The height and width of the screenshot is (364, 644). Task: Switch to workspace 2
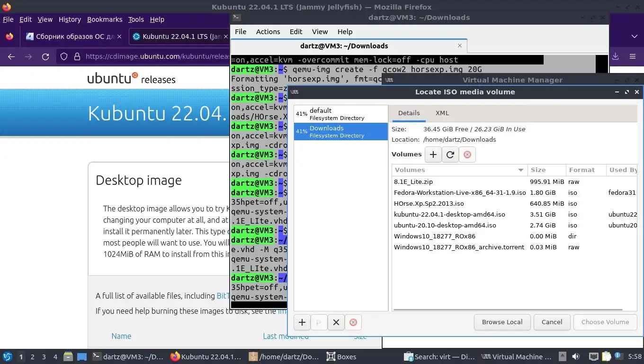click(x=32, y=356)
